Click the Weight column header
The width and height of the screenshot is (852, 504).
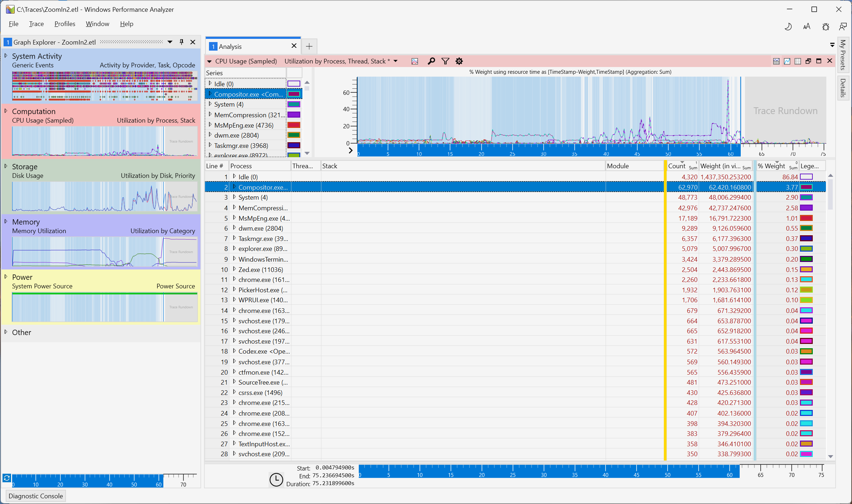(720, 166)
